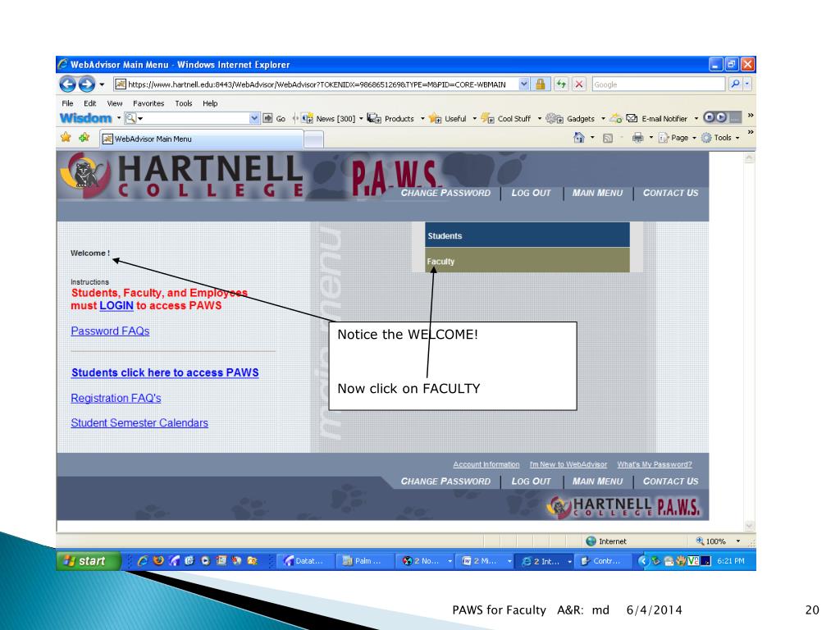Click the Account Information footer link
The image size is (840, 630).
click(486, 464)
